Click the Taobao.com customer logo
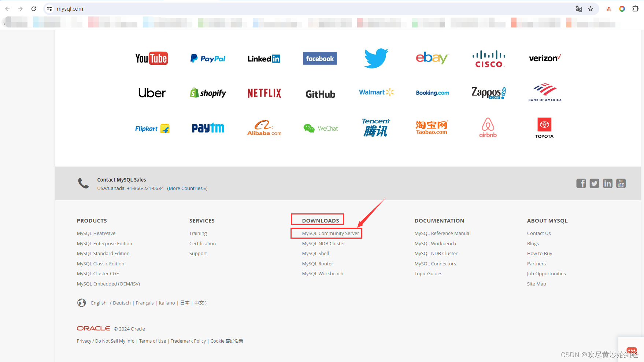The width and height of the screenshot is (644, 362). [x=432, y=127]
